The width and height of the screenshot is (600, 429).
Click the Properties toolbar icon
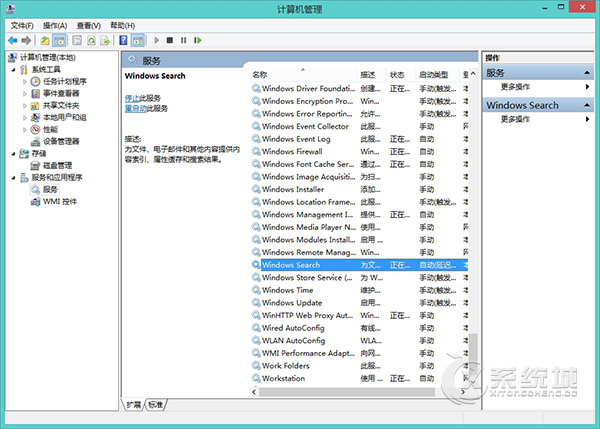click(x=77, y=40)
